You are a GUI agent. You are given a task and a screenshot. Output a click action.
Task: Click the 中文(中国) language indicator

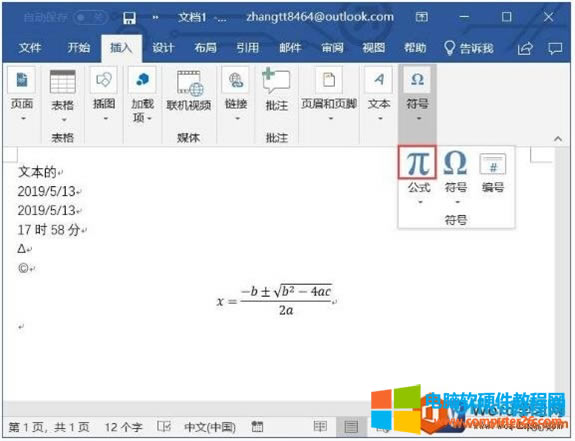click(x=210, y=427)
